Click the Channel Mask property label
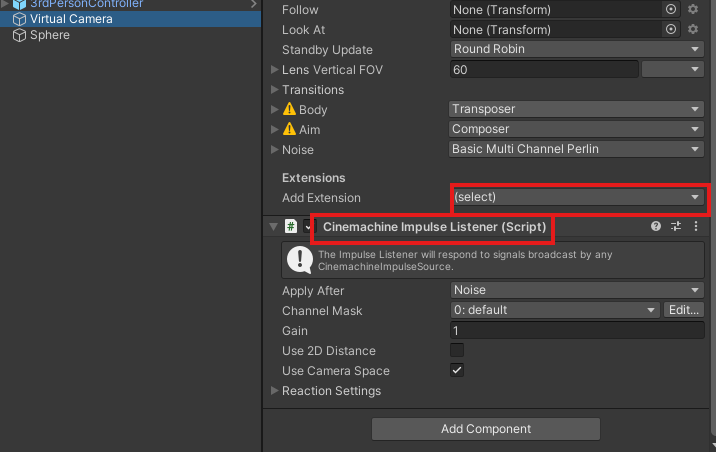Screen dimensions: 716x452 pos(322,310)
